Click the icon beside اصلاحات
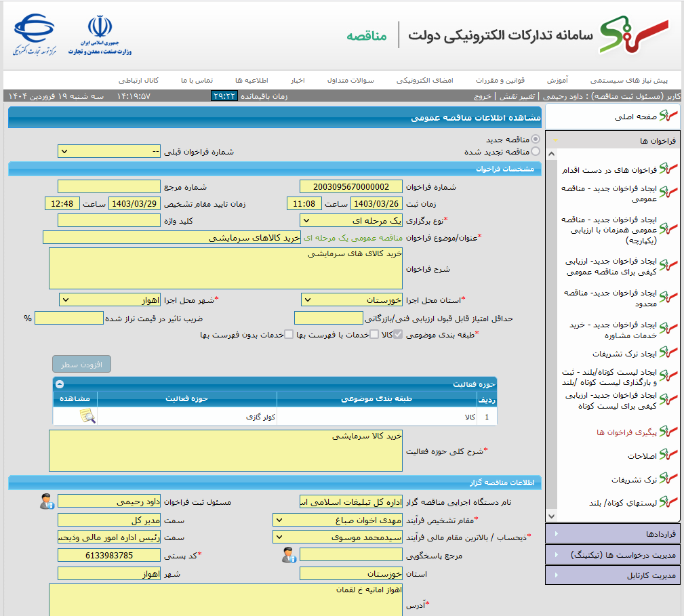 coord(668,455)
